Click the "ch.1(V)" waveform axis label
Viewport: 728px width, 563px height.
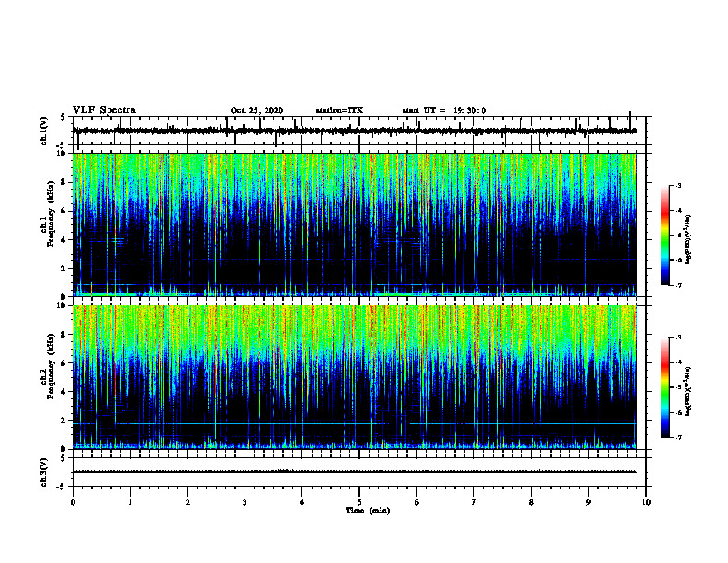43,131
